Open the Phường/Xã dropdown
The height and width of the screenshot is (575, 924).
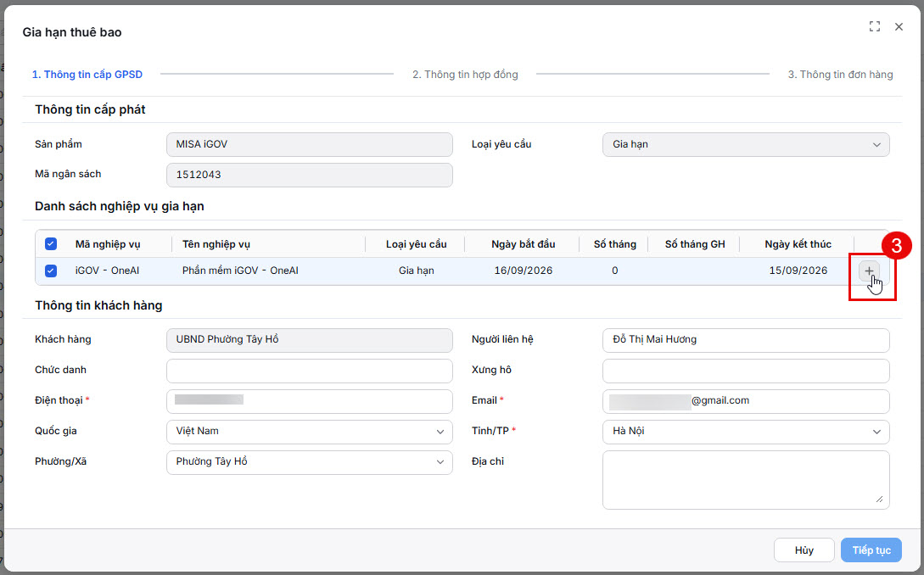310,462
